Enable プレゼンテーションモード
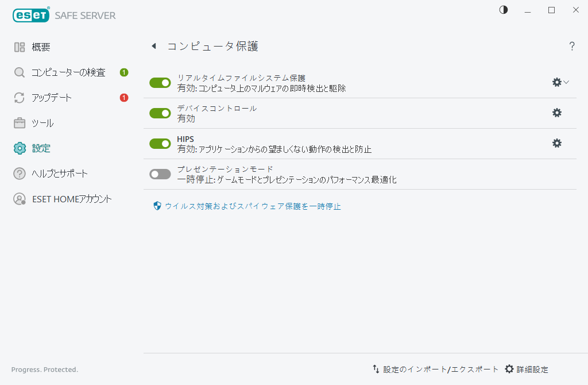588x385 pixels. tap(160, 174)
